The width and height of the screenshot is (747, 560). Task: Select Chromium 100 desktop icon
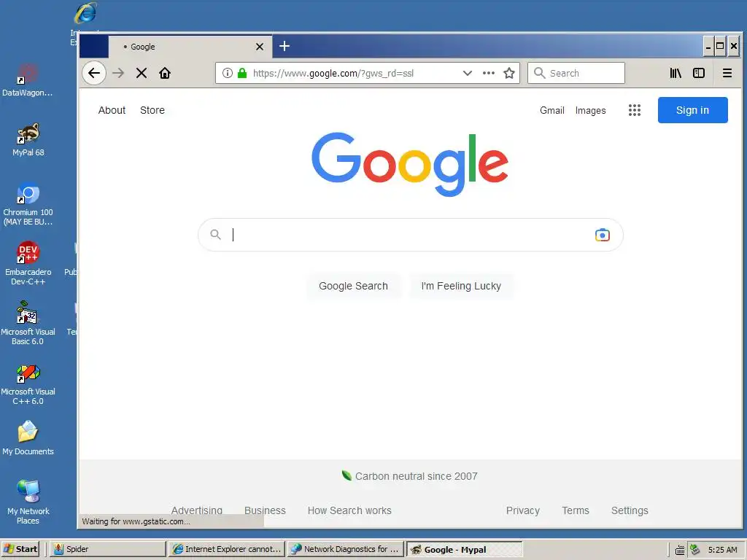(x=28, y=204)
